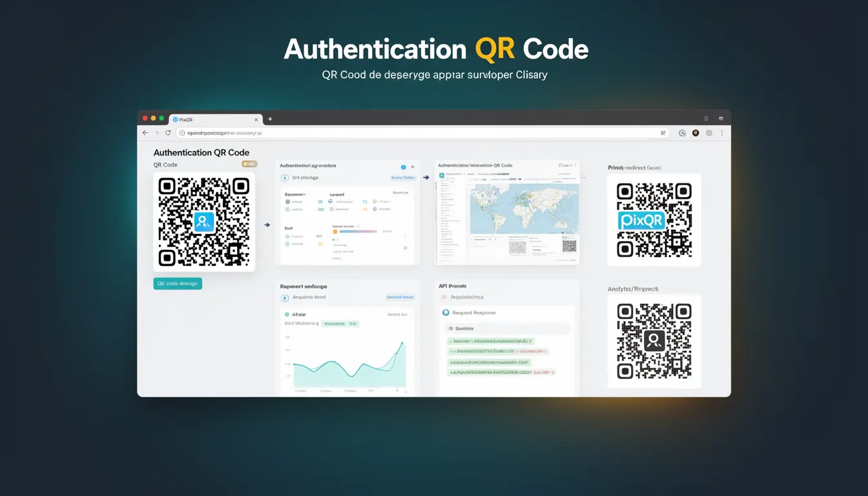The image size is (868, 496).
Task: Select the PixQR browser tab
Action: click(x=214, y=119)
